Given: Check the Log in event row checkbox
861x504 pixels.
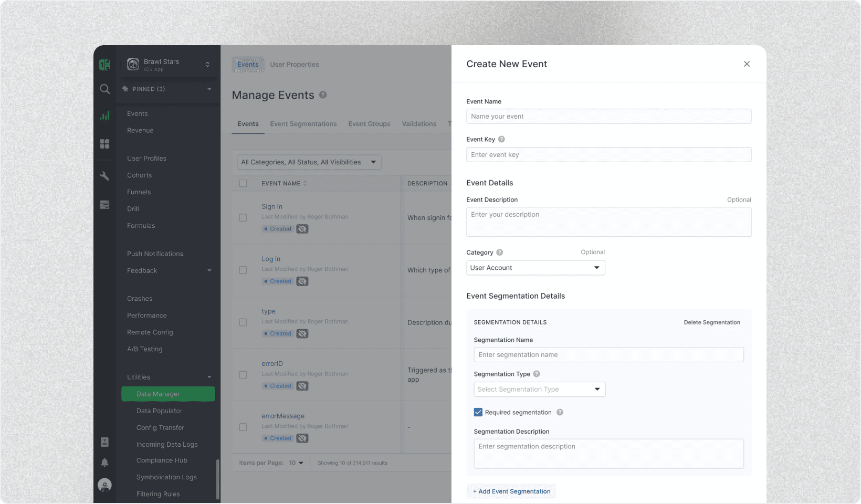Looking at the screenshot, I should 243,270.
